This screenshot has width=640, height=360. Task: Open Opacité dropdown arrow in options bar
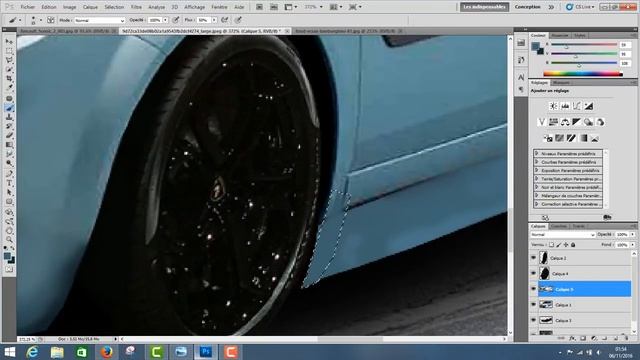[165, 20]
